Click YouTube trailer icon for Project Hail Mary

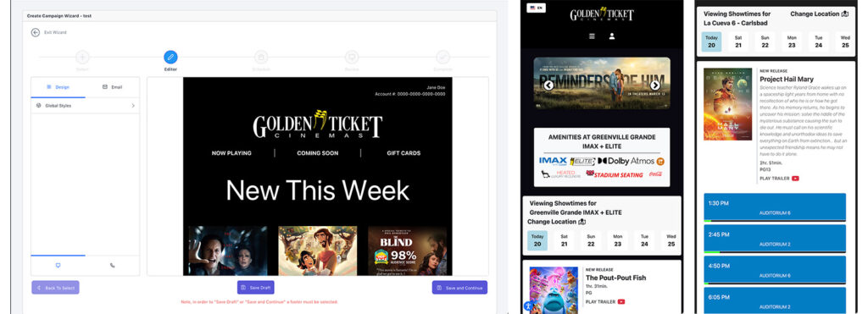tap(795, 178)
